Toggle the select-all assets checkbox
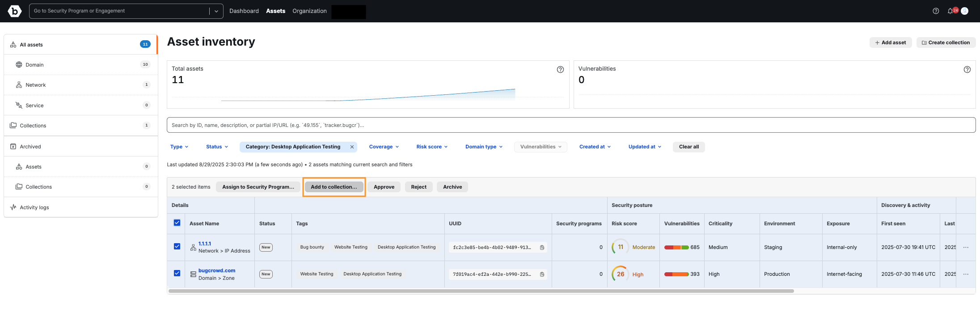This screenshot has width=980, height=325. [177, 223]
